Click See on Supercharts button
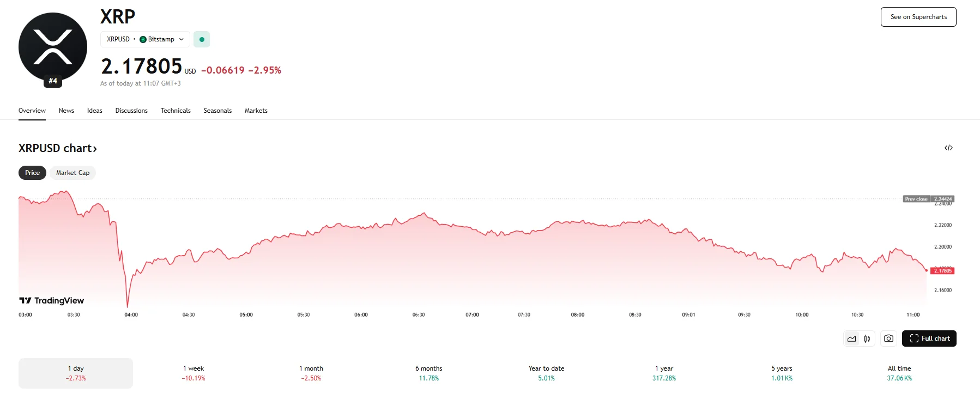Viewport: 980px width, 393px height. pyautogui.click(x=918, y=17)
